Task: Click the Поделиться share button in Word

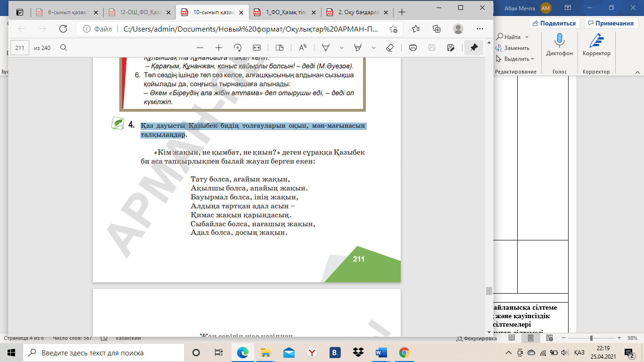Action: (x=554, y=23)
